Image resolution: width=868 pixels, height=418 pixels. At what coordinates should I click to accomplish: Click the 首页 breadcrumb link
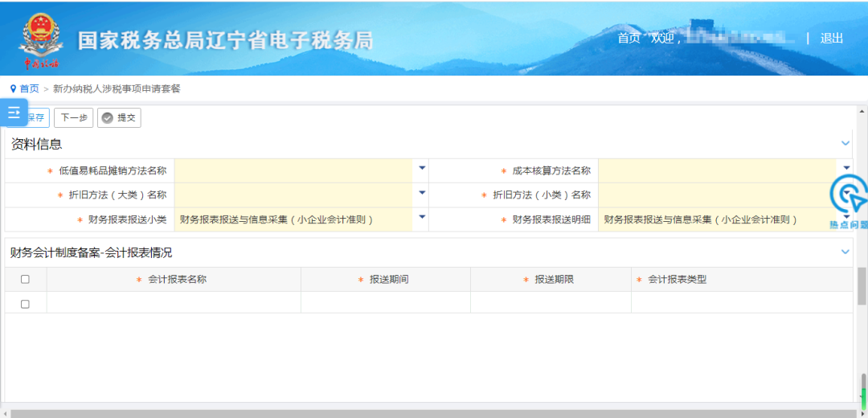30,88
